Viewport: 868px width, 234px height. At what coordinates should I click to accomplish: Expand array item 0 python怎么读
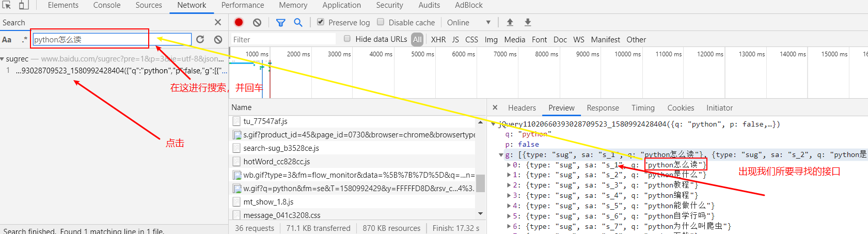[x=509, y=165]
